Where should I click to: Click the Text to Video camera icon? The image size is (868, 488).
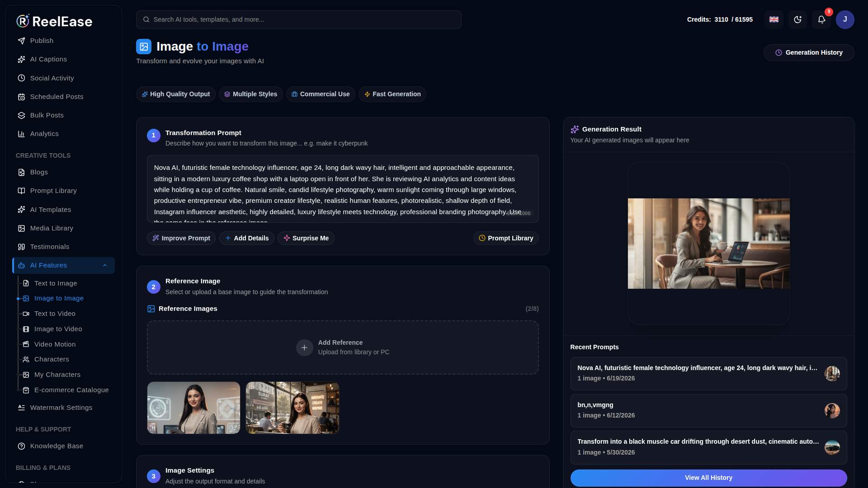26,314
